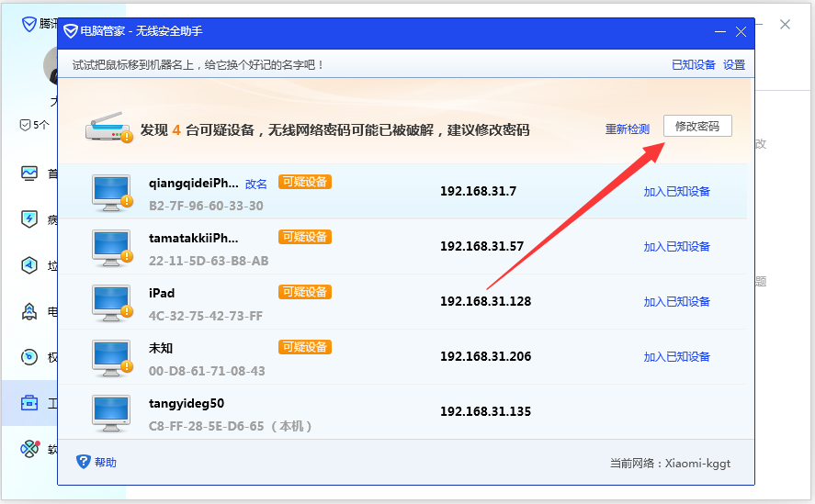Click the 帮助 help icon link
This screenshot has width=815, height=504.
[96, 462]
